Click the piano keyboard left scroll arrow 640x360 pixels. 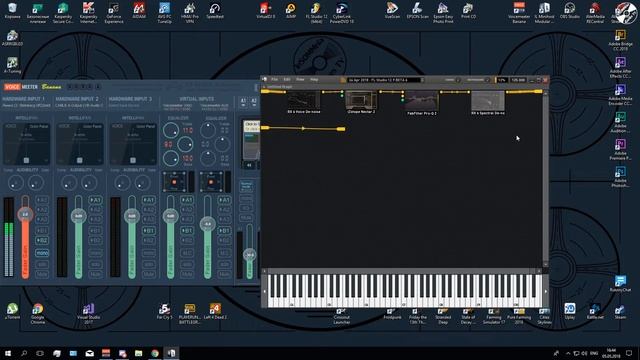[x=264, y=291]
